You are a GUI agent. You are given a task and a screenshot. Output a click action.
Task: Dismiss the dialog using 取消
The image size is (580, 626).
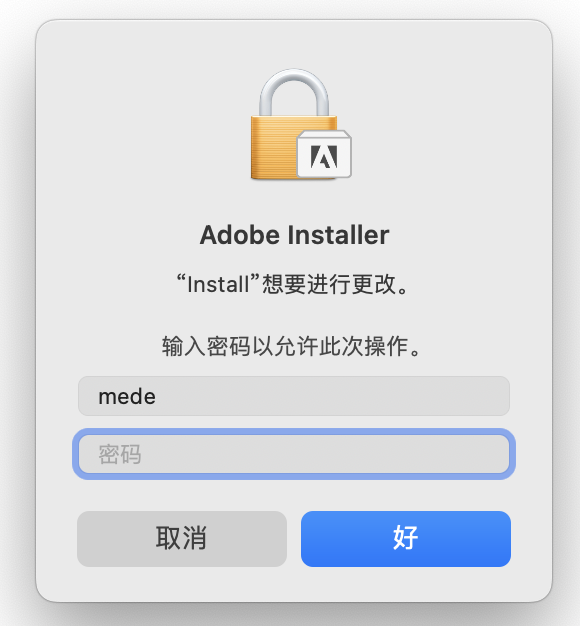pos(182,539)
